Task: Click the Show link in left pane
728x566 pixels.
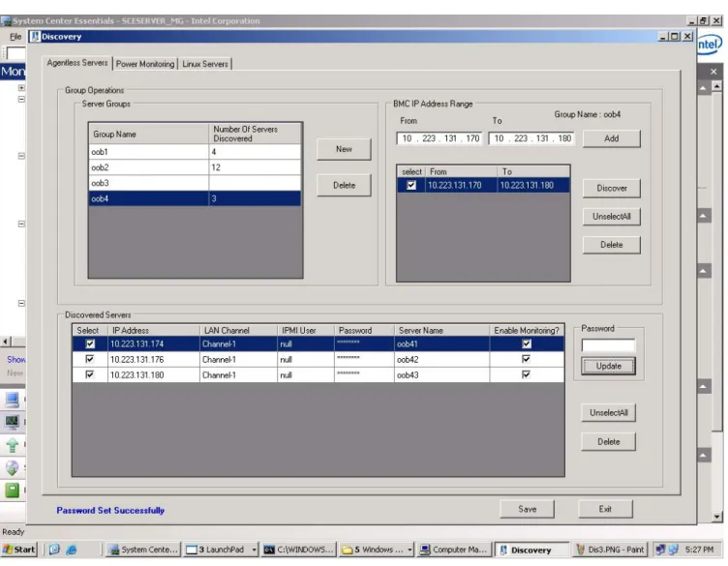Action: pyautogui.click(x=16, y=360)
